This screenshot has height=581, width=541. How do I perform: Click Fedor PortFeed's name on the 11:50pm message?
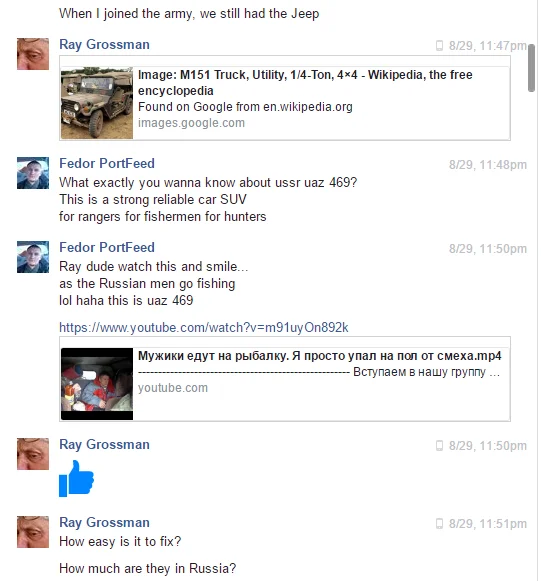pyautogui.click(x=107, y=248)
